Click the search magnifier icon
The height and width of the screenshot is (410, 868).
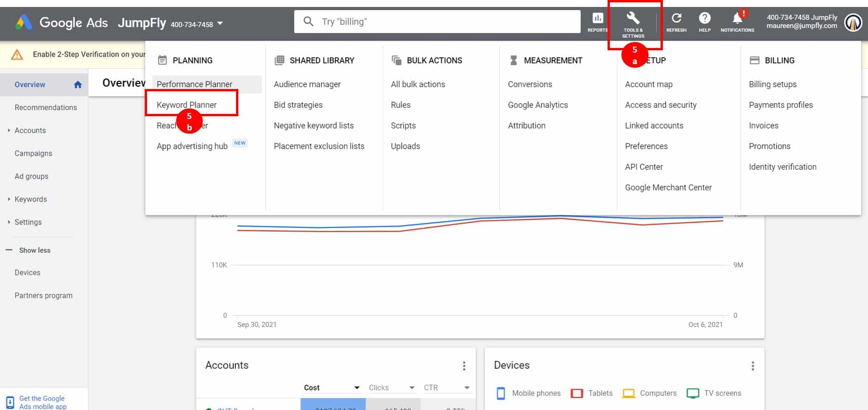click(x=308, y=21)
